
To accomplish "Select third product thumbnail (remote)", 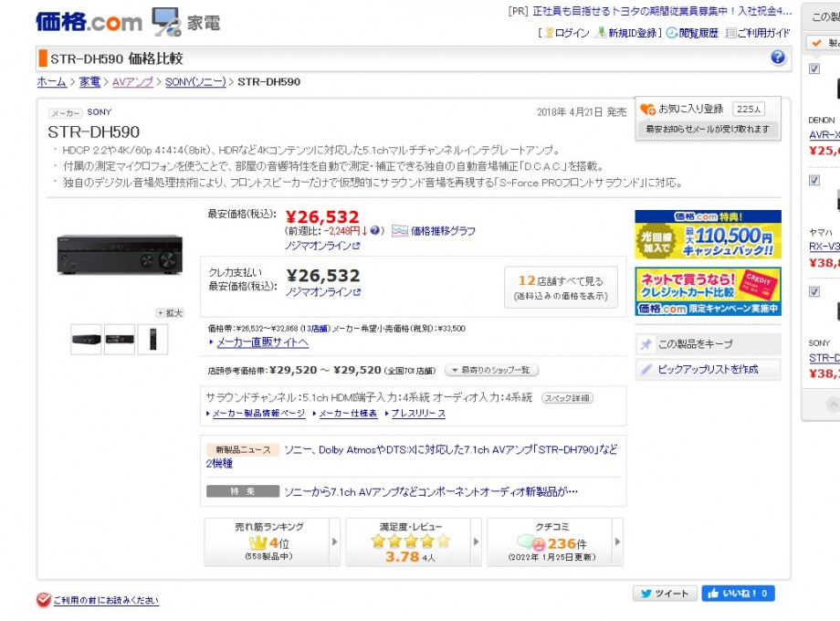I will click(x=152, y=339).
